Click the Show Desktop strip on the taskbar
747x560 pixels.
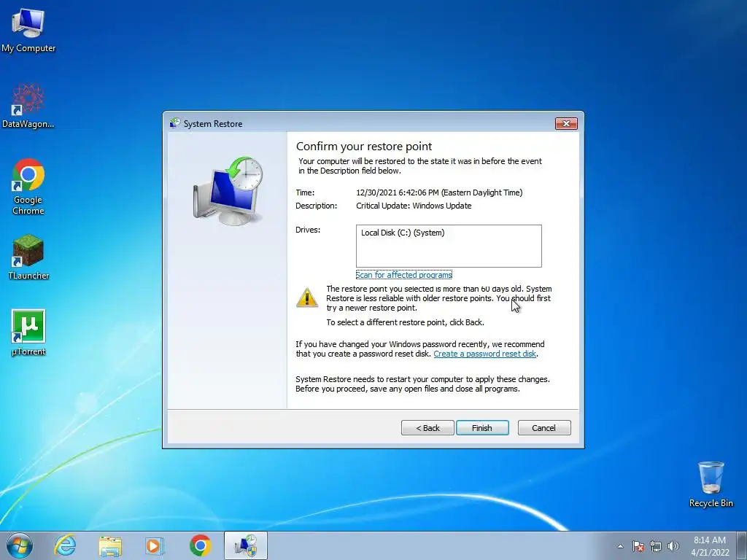click(x=743, y=545)
